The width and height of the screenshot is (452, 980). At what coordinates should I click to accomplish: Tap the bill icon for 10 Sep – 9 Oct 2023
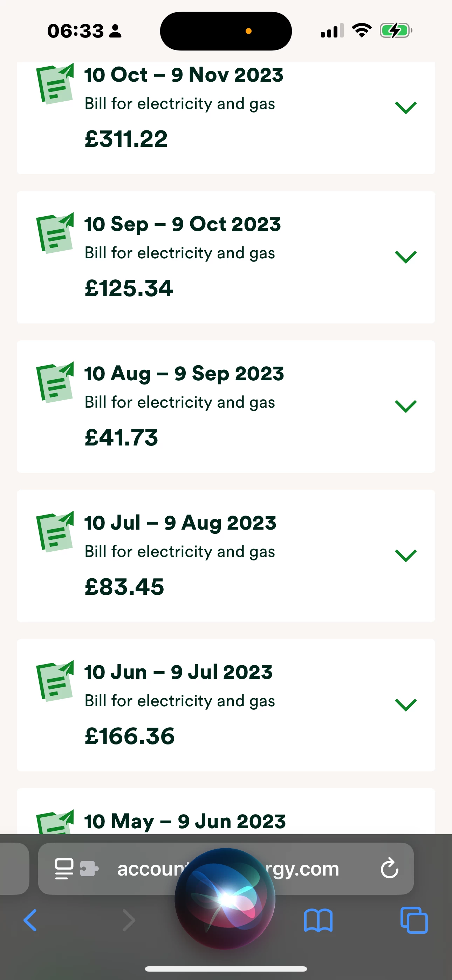coord(55,233)
